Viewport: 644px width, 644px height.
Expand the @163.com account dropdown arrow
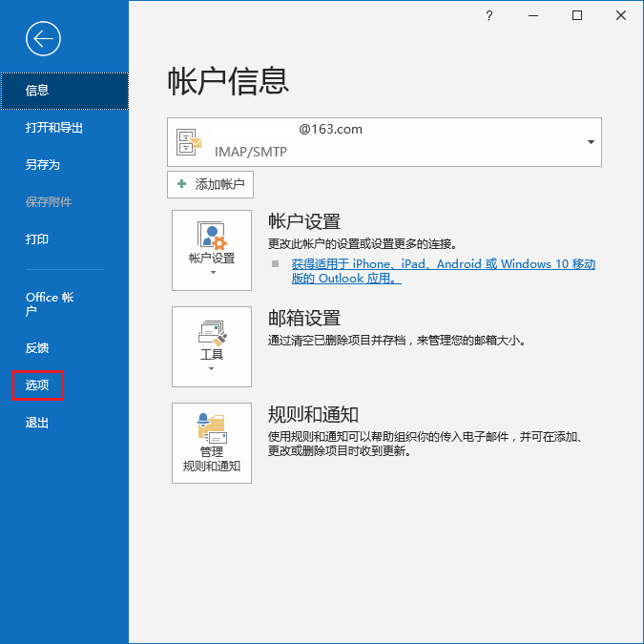pos(591,142)
